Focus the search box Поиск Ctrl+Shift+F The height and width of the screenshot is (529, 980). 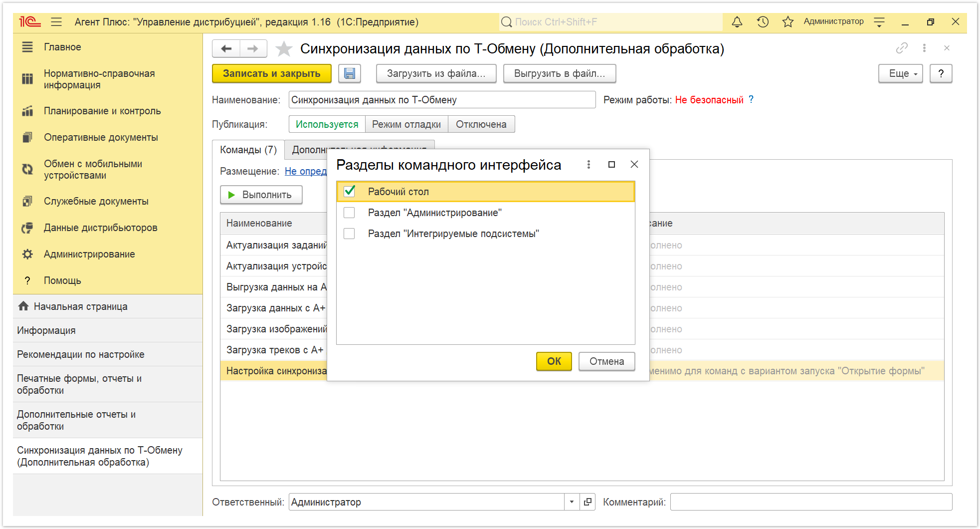pyautogui.click(x=611, y=22)
